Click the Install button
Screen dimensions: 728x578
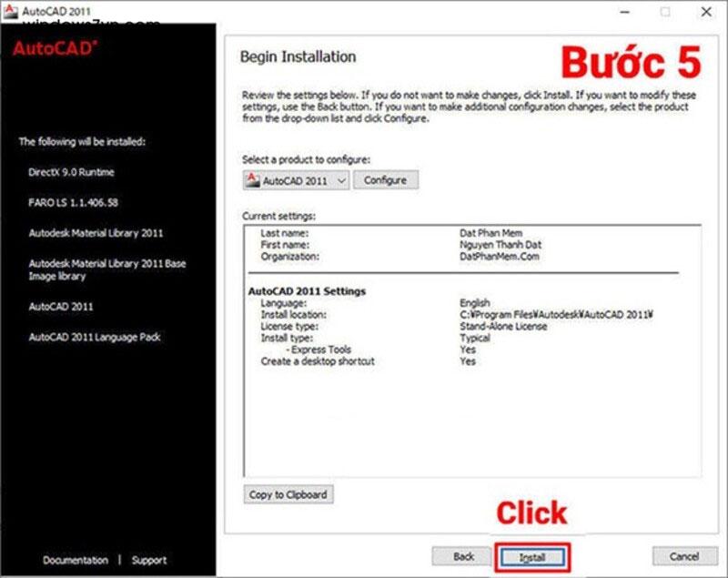(531, 556)
